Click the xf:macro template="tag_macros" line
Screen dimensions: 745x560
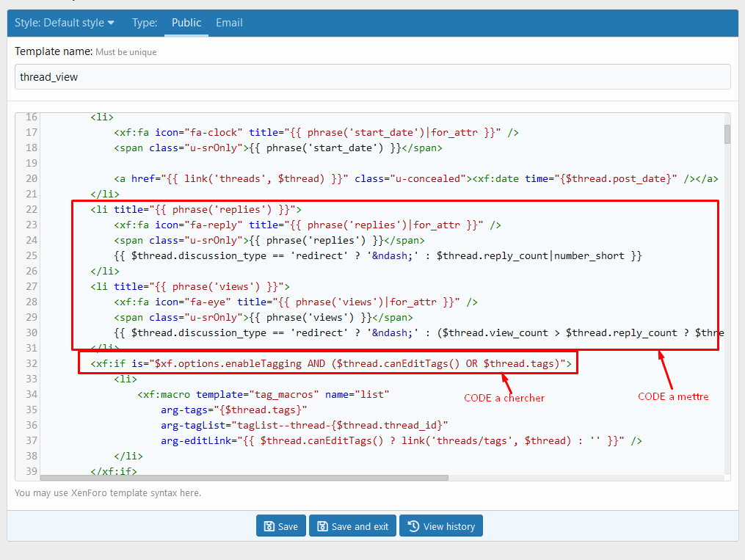264,394
